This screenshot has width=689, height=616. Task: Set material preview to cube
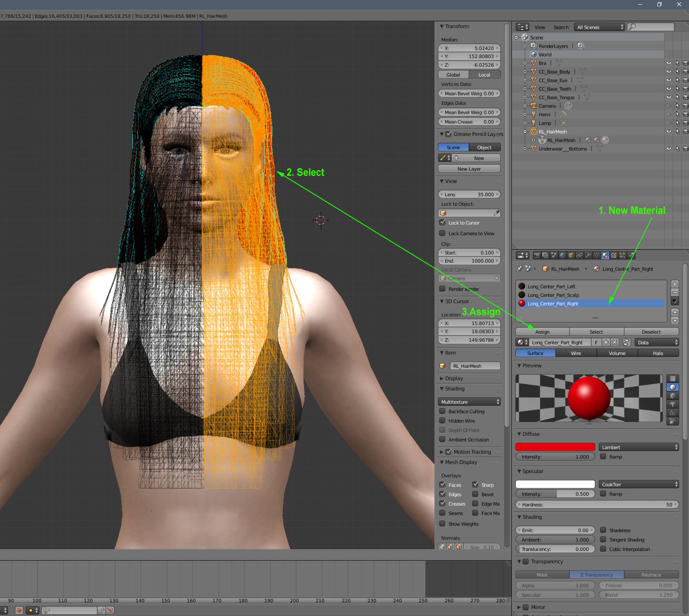(672, 396)
